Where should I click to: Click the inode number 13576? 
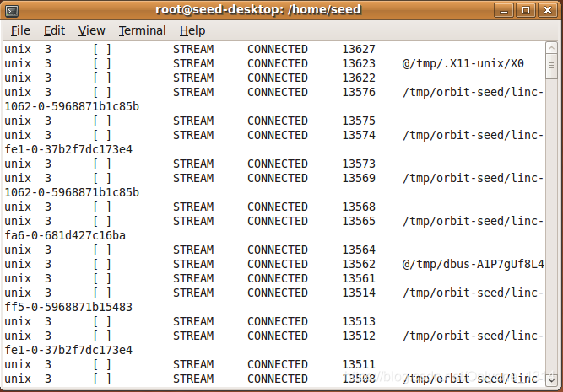[359, 92]
